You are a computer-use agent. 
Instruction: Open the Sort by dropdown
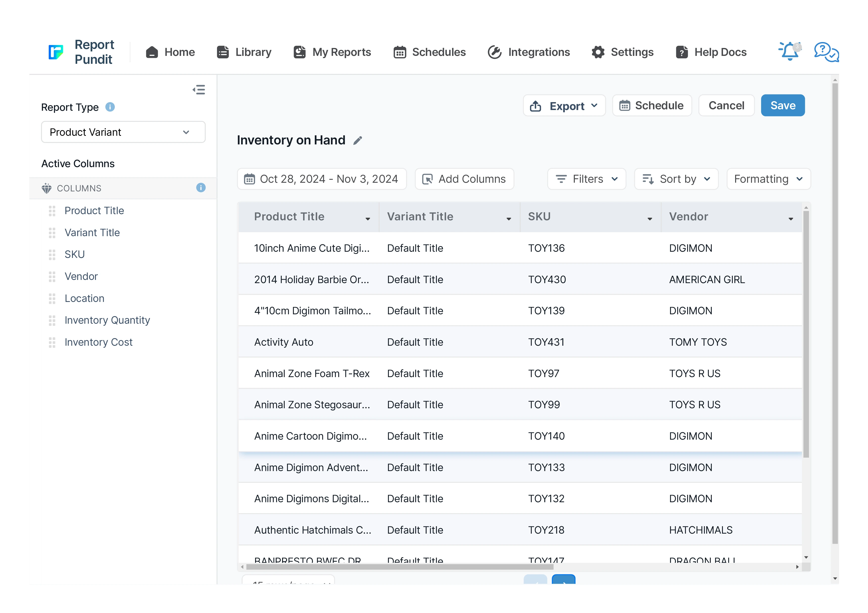click(x=676, y=179)
